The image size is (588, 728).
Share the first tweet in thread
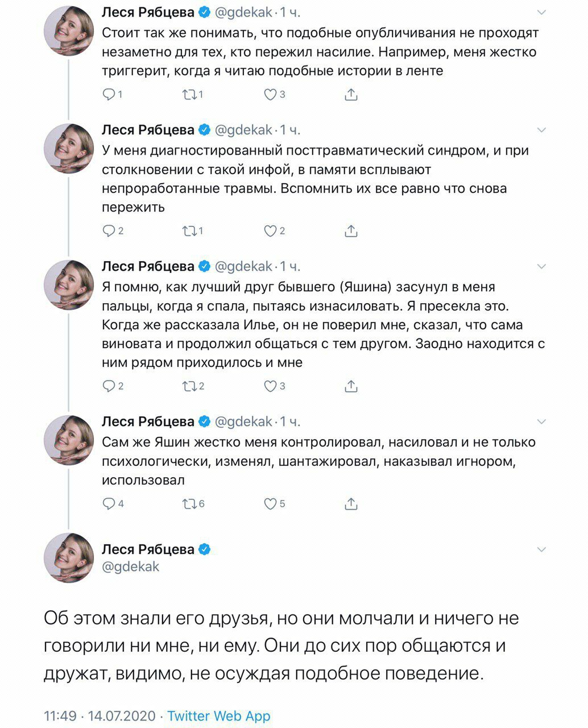click(x=351, y=94)
